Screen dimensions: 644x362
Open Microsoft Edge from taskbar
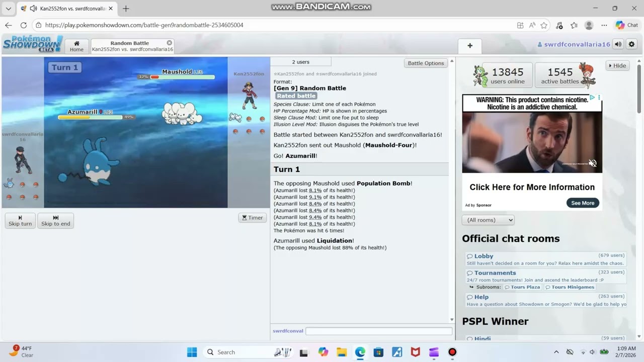(360, 352)
